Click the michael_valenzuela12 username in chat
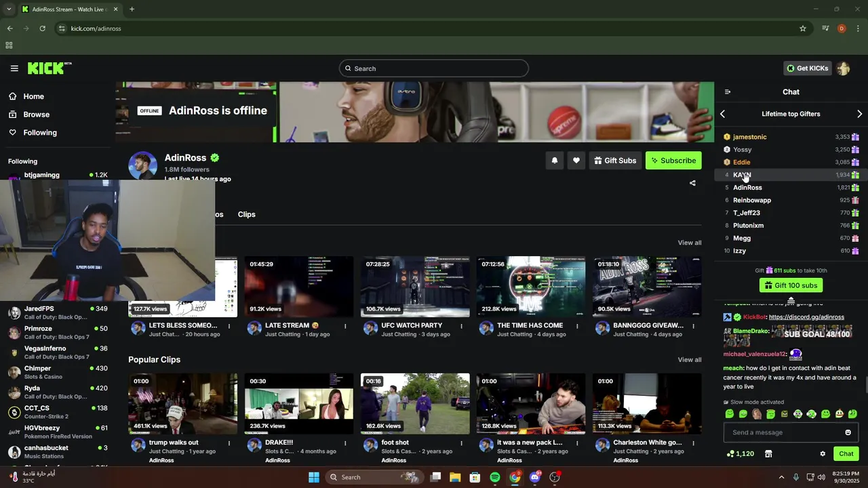 point(755,354)
